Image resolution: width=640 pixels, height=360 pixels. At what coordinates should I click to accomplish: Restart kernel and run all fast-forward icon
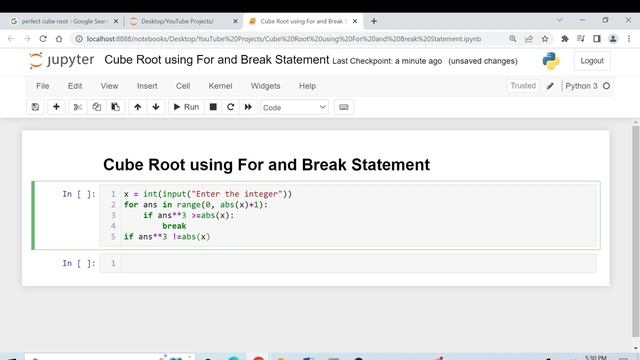[248, 107]
